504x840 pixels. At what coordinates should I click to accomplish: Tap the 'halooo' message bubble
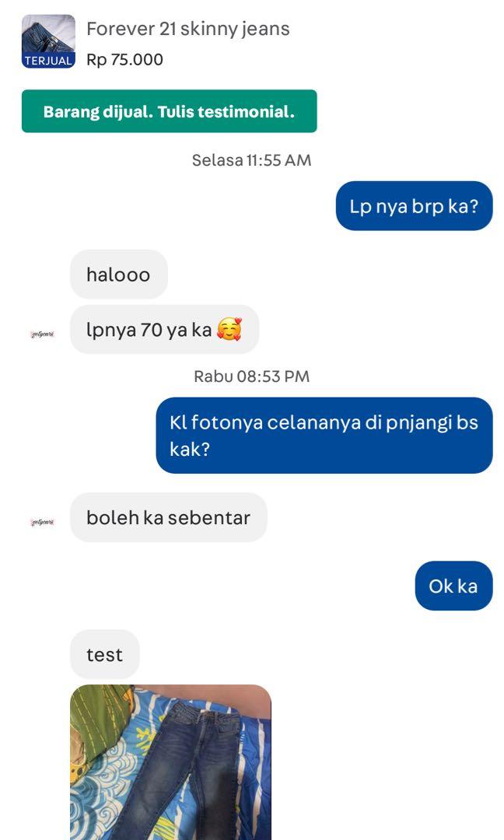pos(119,275)
